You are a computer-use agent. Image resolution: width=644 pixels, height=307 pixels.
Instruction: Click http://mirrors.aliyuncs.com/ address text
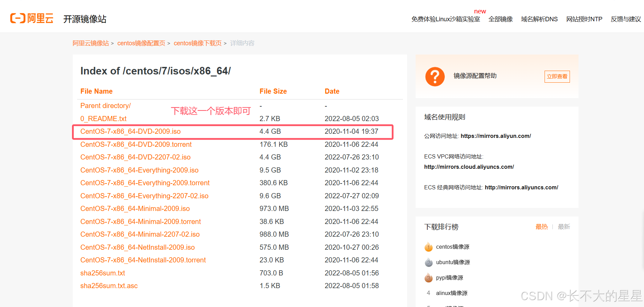click(521, 188)
